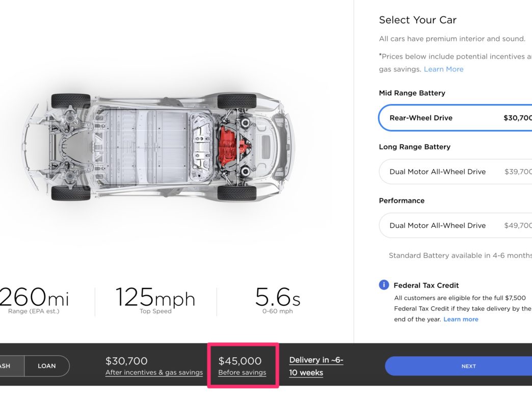Viewport: 532px width, 399px height.
Task: Switch payment view to Loan
Action: 47,366
